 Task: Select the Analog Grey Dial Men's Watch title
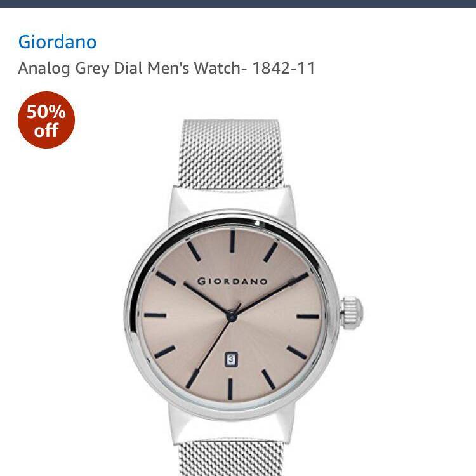tap(167, 68)
